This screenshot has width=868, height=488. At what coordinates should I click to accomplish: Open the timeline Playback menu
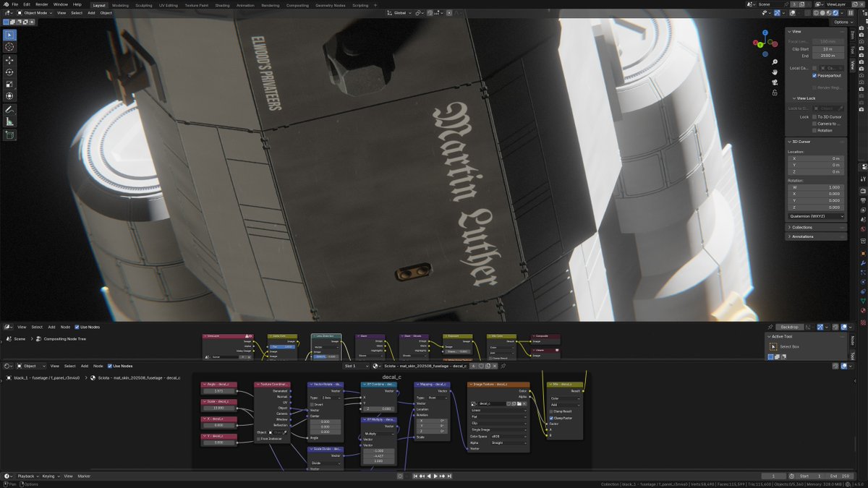[x=28, y=476]
